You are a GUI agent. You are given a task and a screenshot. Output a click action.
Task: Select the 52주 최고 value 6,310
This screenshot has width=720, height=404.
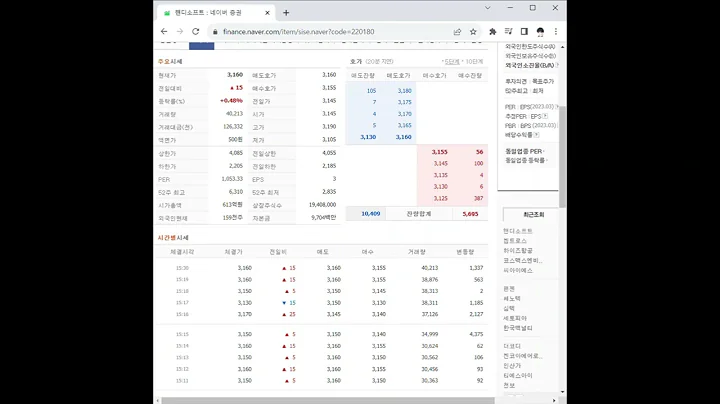pos(236,191)
